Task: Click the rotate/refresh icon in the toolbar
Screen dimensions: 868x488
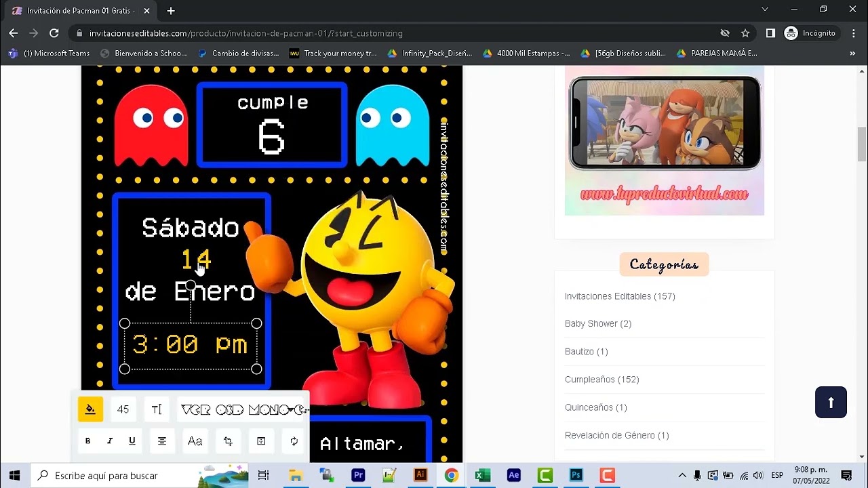Action: [x=294, y=441]
